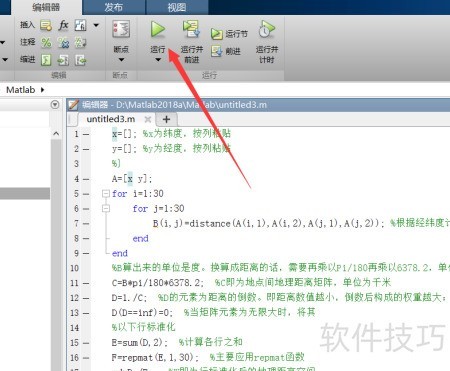The width and height of the screenshot is (450, 371).
Task: Insert function with the fx icon
Action: 63,25
